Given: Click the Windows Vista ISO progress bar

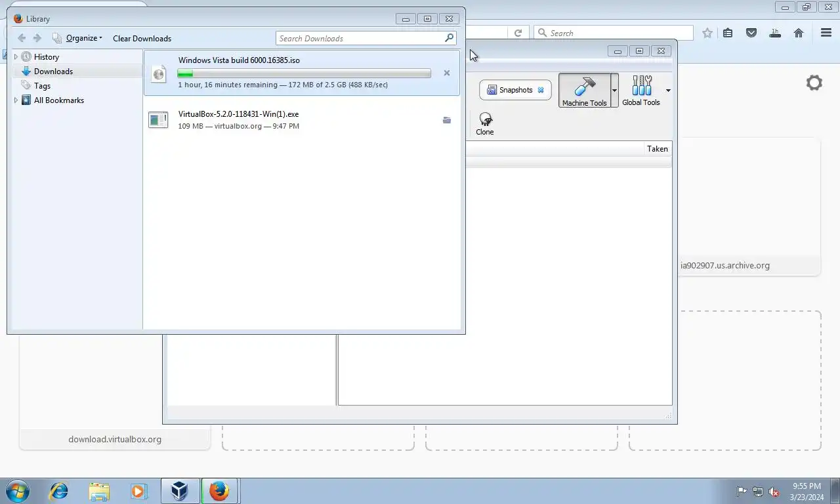Looking at the screenshot, I should coord(304,73).
